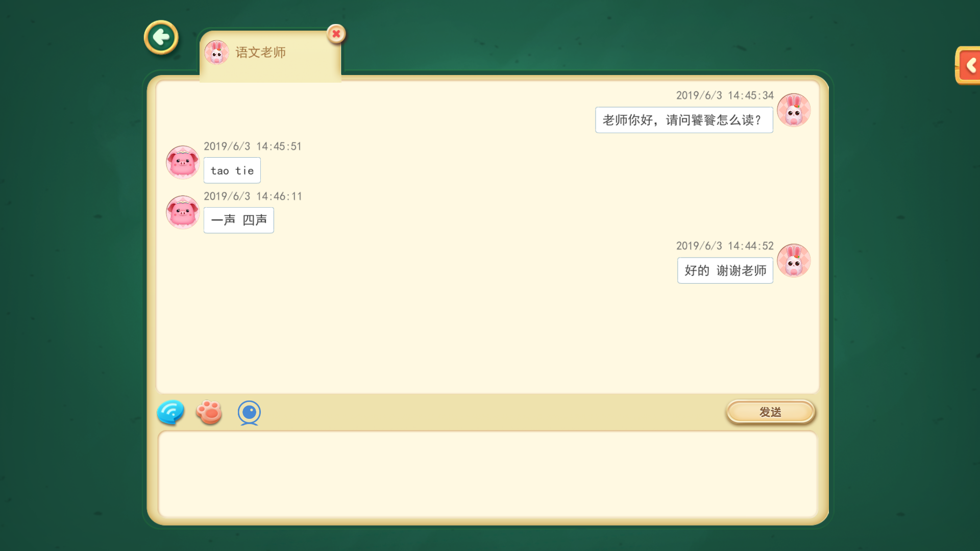The width and height of the screenshot is (980, 551).
Task: Select the 一声 四声 message bubble
Action: [x=239, y=220]
